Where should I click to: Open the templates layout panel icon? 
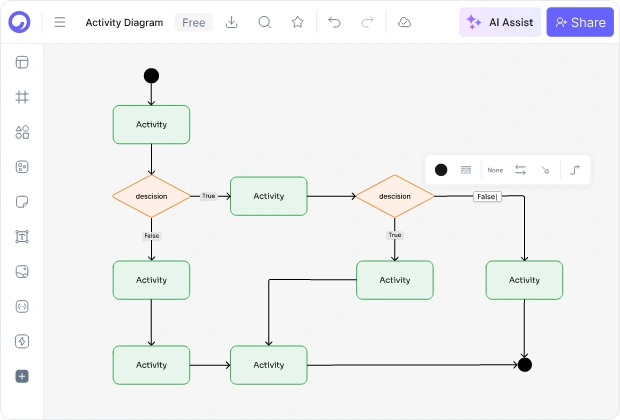tap(22, 62)
